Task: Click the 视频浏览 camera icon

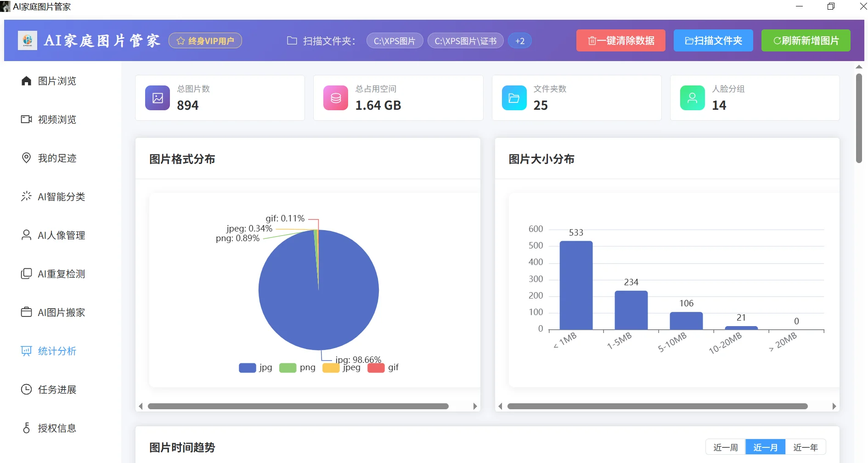Action: [x=26, y=119]
